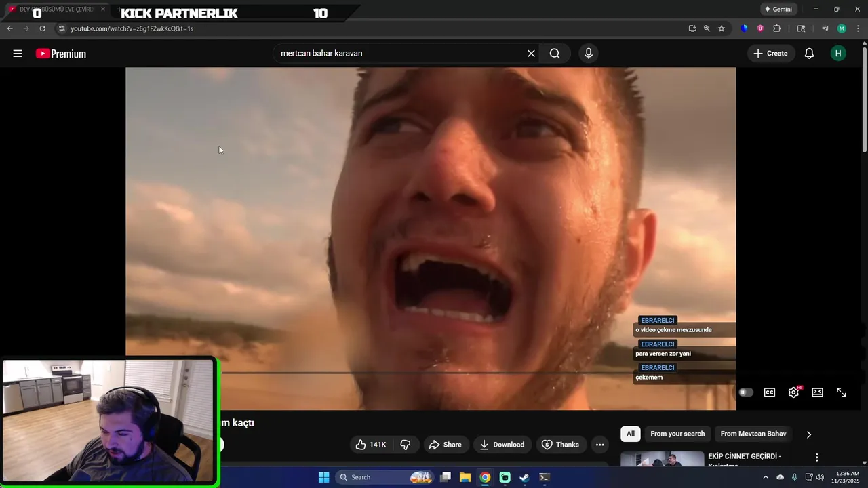Open Gemini in Chrome

(x=778, y=9)
